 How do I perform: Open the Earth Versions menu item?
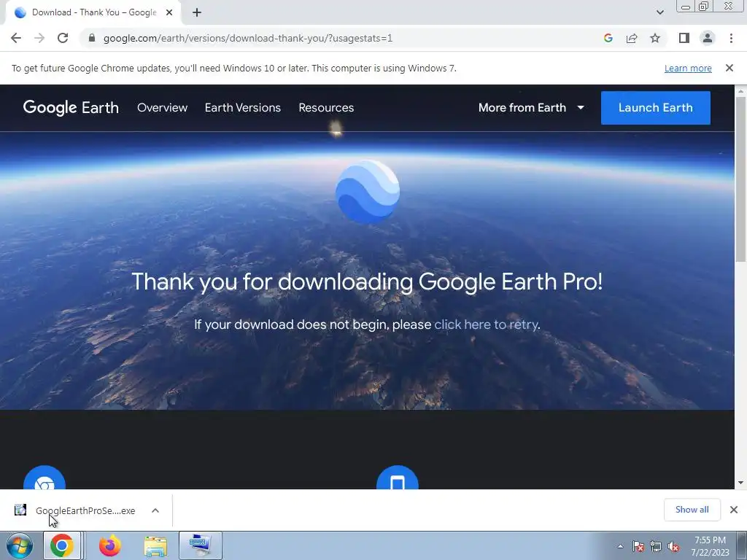(x=243, y=108)
